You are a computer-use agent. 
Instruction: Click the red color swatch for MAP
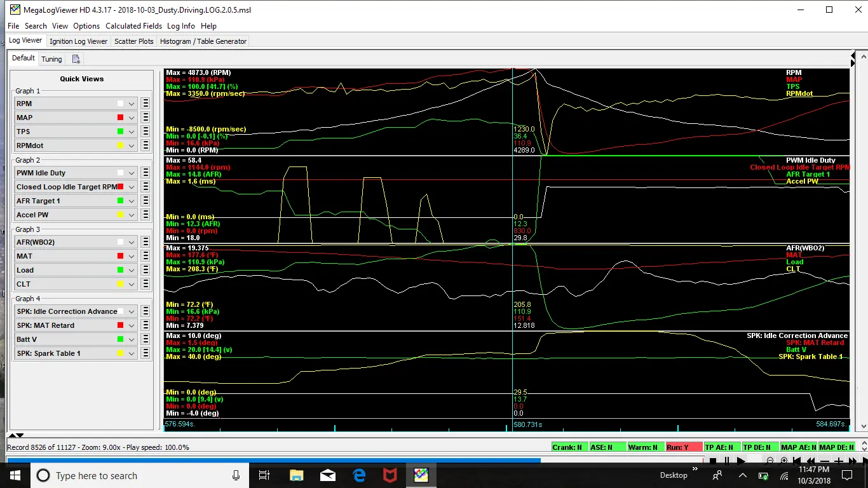pos(120,118)
